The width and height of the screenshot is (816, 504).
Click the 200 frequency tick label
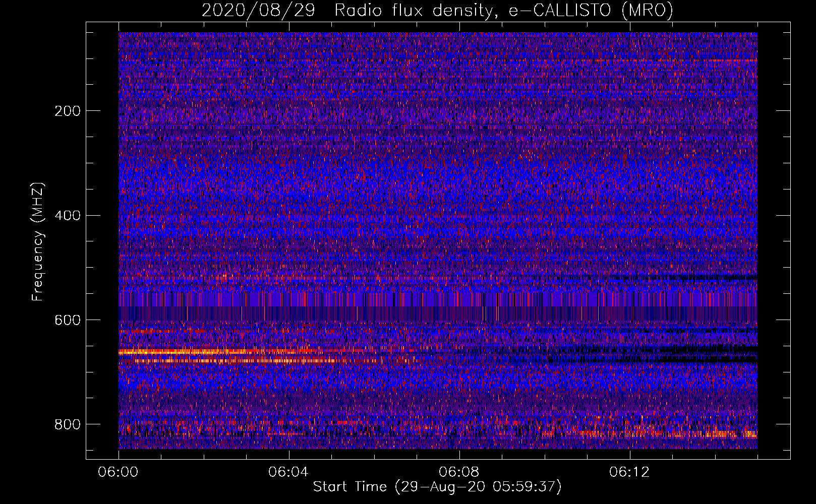point(67,111)
